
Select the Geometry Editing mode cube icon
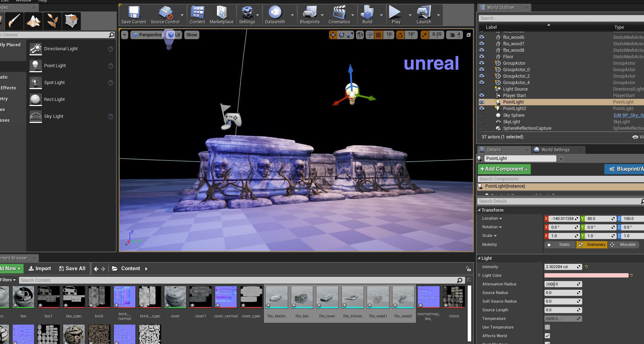point(71,21)
